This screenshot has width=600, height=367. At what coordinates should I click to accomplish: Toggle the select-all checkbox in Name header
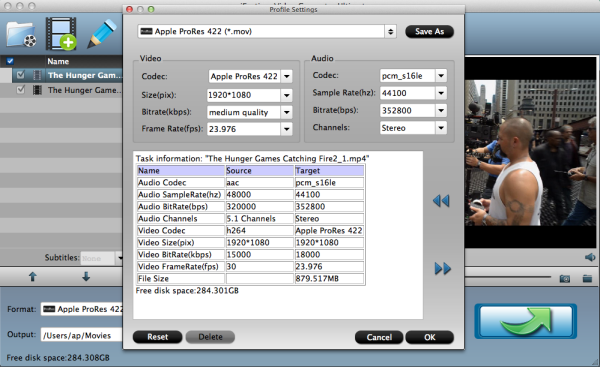[x=10, y=61]
